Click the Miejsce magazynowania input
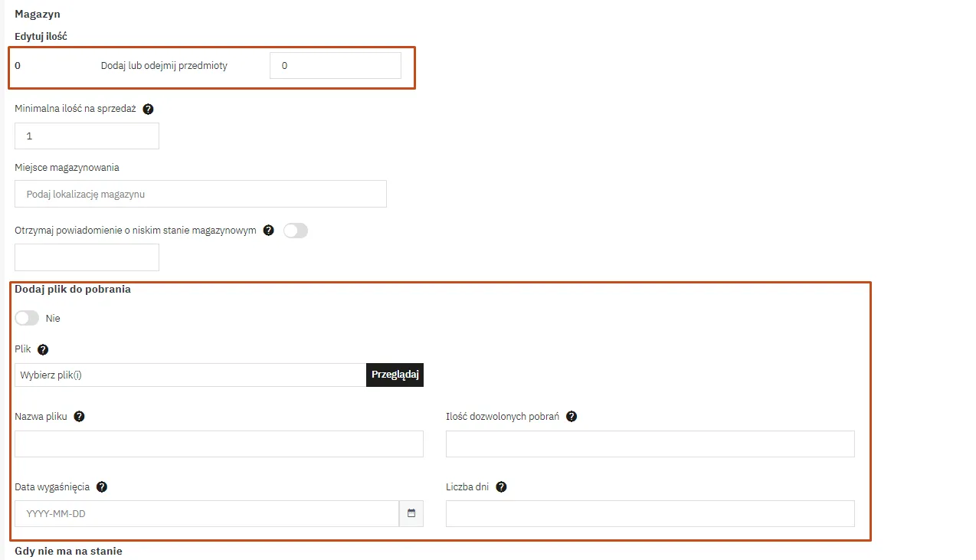The image size is (976, 560). point(200,195)
